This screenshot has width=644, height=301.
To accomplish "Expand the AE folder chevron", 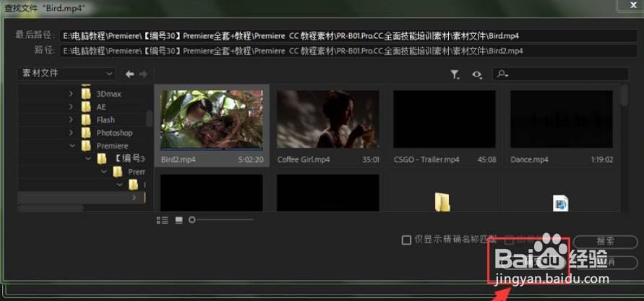I will click(x=71, y=107).
